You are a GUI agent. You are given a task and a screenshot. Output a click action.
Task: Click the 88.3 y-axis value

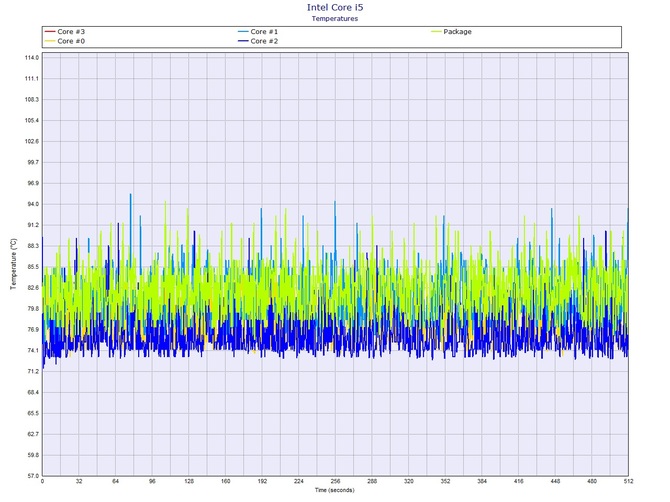pyautogui.click(x=34, y=246)
